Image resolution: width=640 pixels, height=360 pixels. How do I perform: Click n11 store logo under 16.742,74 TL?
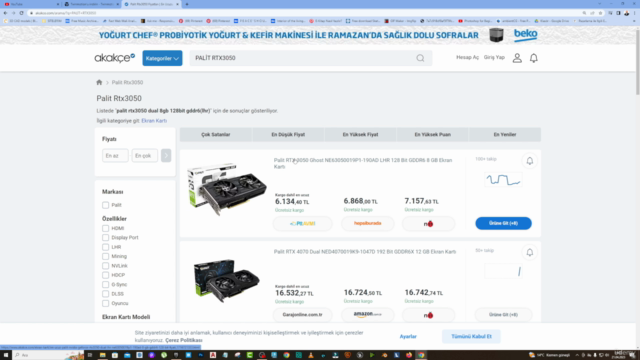(428, 315)
